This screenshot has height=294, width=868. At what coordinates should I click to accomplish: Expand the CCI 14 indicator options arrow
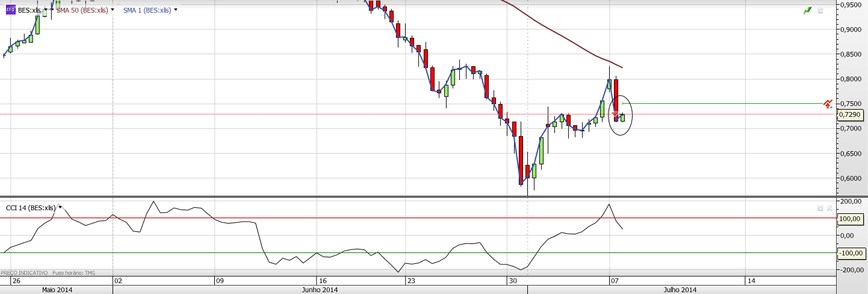coord(60,207)
